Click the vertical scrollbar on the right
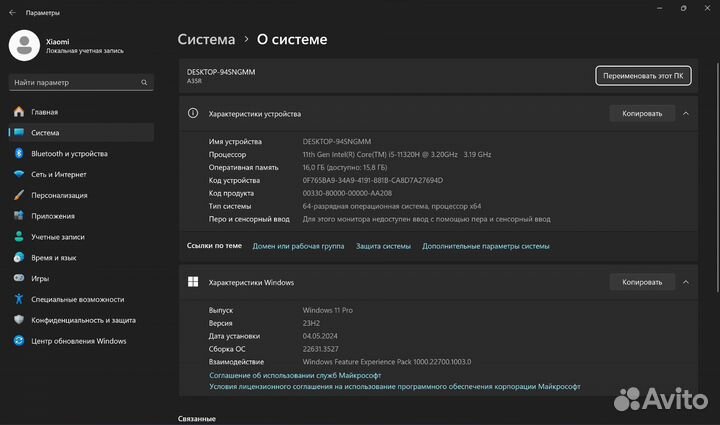720x425 pixels. click(718, 177)
